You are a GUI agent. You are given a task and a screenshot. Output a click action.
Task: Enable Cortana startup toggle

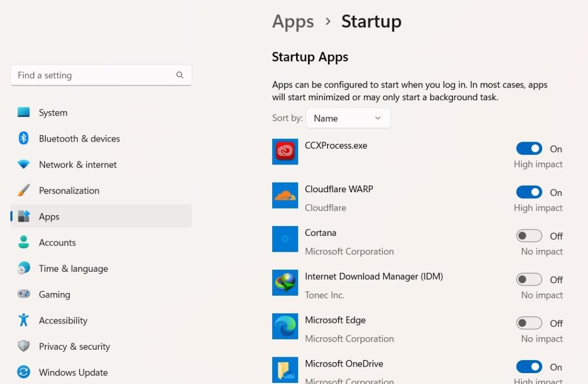click(529, 236)
